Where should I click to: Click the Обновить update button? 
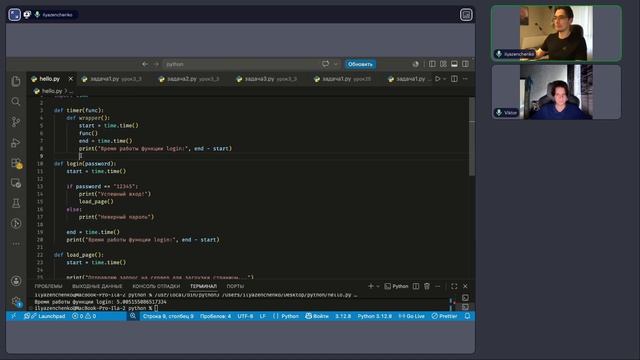(x=360, y=64)
